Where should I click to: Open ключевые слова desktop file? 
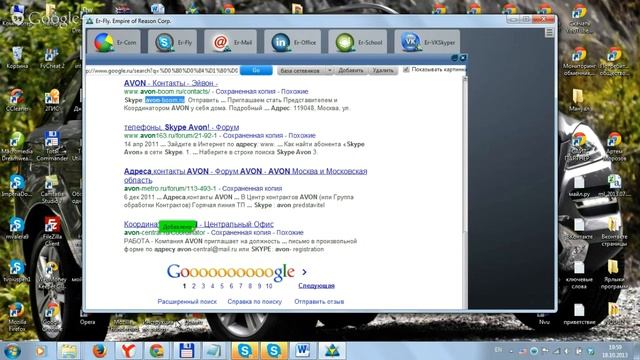(x=579, y=276)
